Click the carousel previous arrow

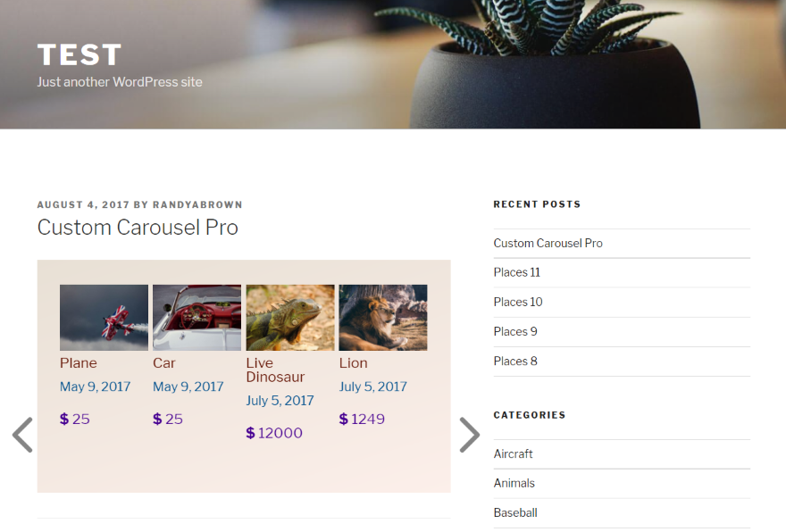pos(22,435)
